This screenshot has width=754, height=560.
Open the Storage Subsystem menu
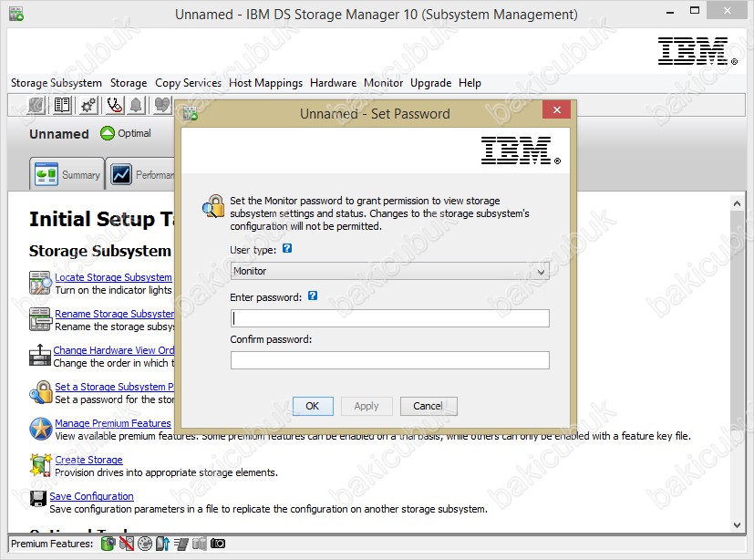click(x=57, y=83)
